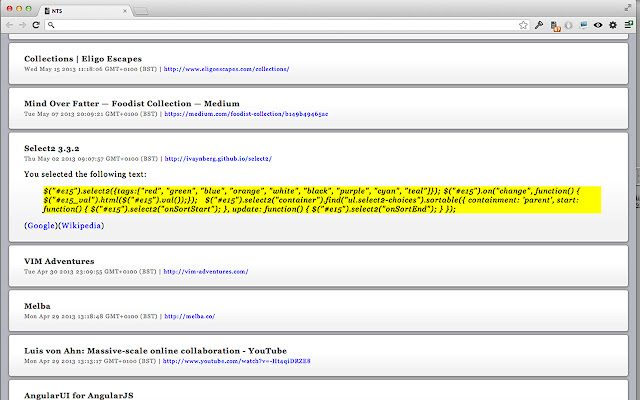
Task: Select the NTS browser tab
Action: (84, 11)
